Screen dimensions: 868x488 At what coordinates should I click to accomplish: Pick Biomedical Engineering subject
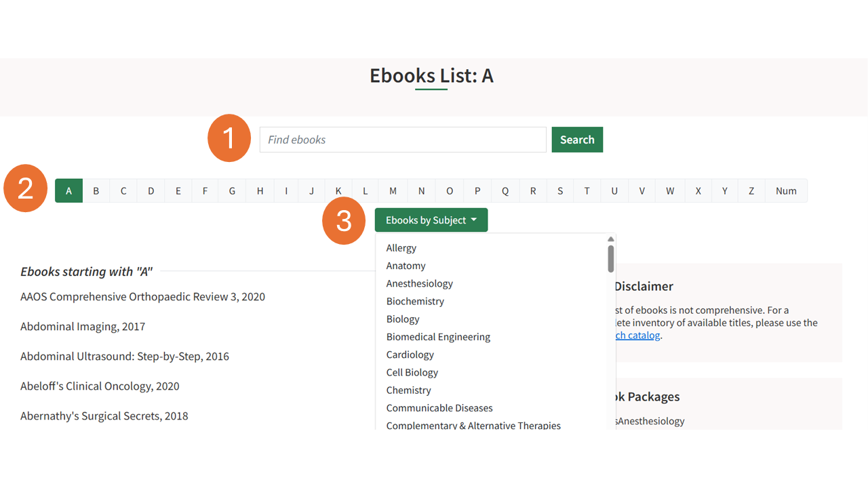click(438, 337)
